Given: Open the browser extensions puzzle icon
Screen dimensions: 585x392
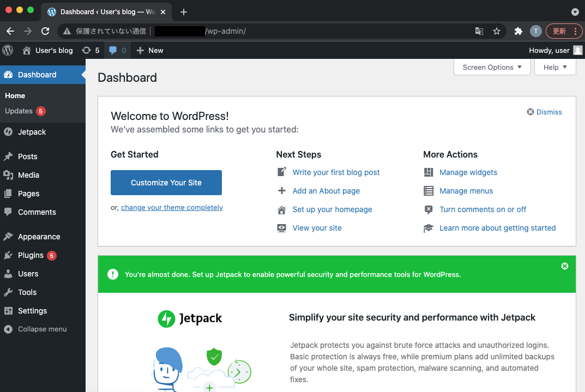Looking at the screenshot, I should (x=518, y=31).
